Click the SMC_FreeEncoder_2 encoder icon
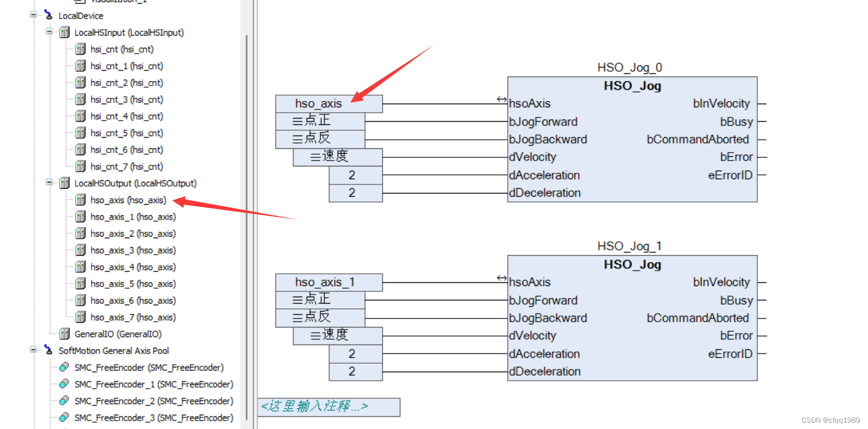This screenshot has height=429, width=868. (x=64, y=401)
